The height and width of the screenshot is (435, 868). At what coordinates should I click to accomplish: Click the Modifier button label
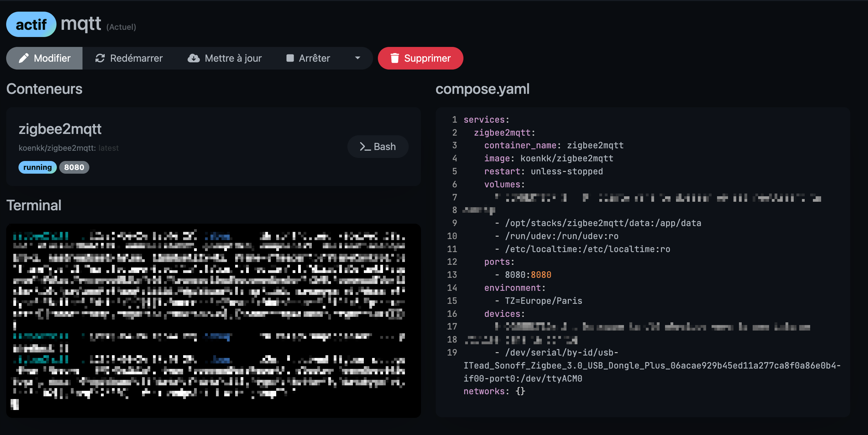[52, 58]
